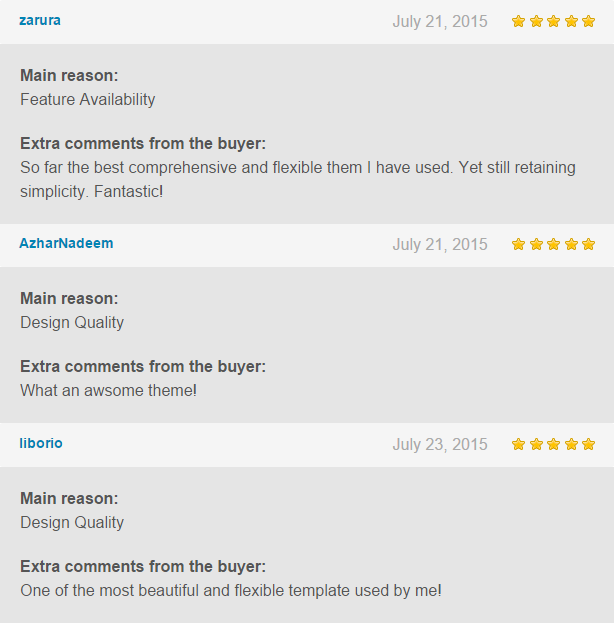
Task: Click the July 21, 2015 date on AzharNadeem's review
Action: (440, 244)
